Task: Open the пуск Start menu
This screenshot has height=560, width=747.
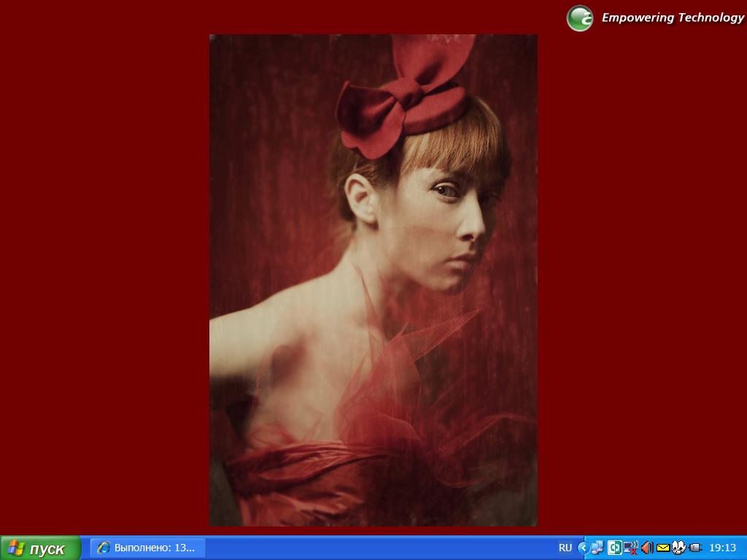Action: [x=40, y=548]
